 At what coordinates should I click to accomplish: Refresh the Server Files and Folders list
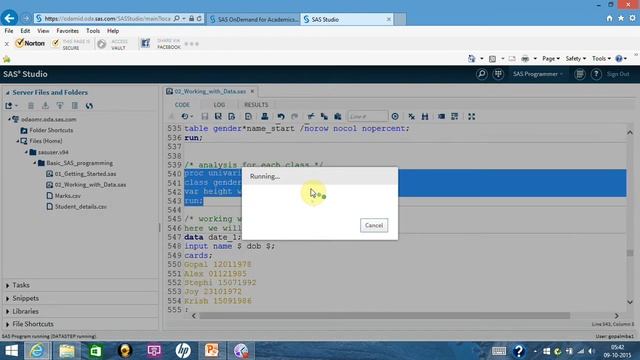[89, 106]
